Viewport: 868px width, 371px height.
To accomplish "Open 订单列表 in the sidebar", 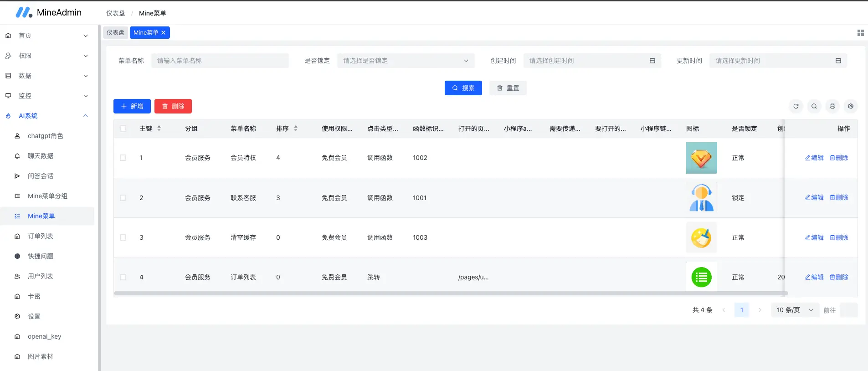I will (41, 236).
